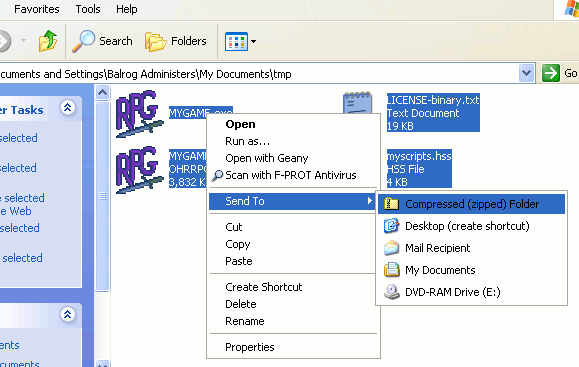The image size is (579, 367).
Task: Select the MYGAME.exe RPG icon
Action: (x=139, y=113)
